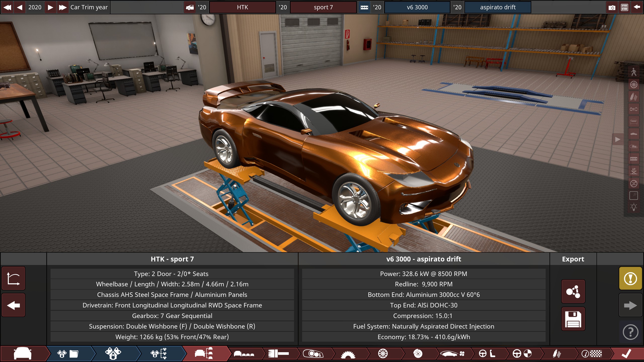Click the grey next arrow button
644x362 pixels.
tap(630, 305)
